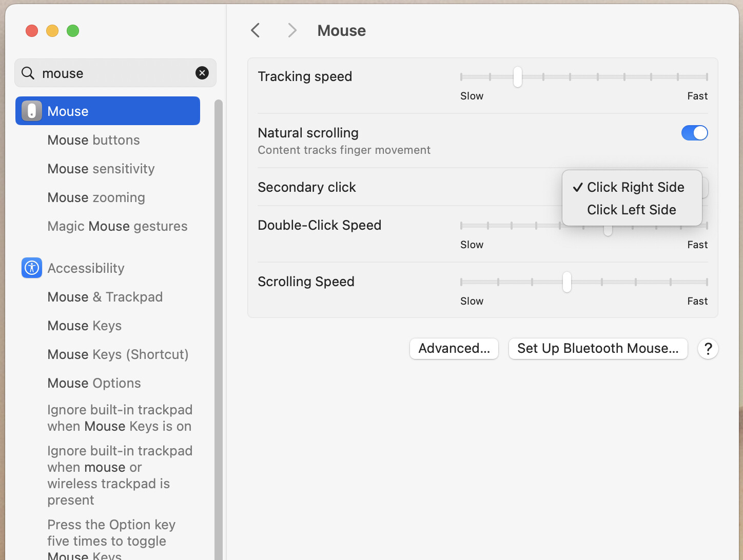743x560 pixels.
Task: Select Magic Mouse gestures result
Action: 118,226
